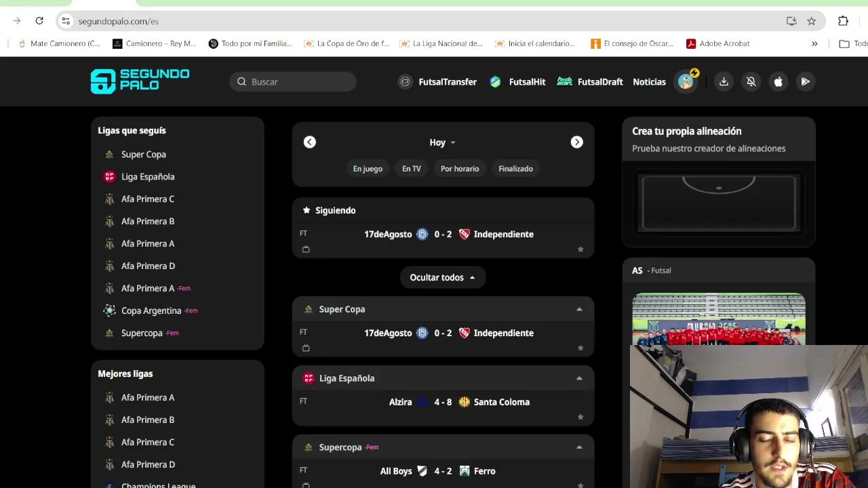Open Afa Primera C under Mejores ligas
868x488 pixels.
pyautogui.click(x=148, y=443)
